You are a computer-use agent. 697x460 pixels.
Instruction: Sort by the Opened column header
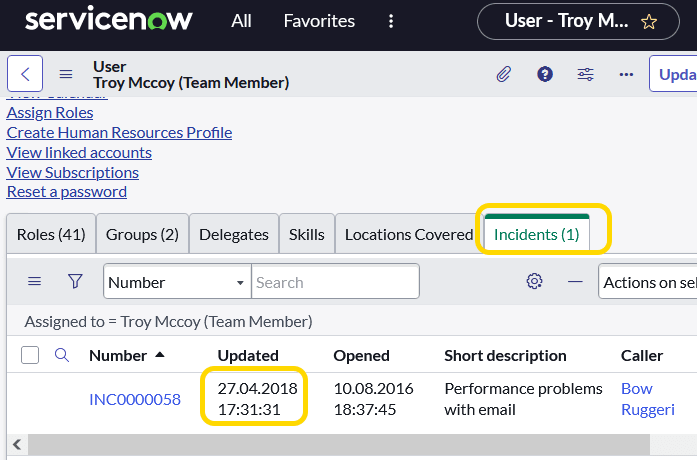tap(361, 356)
